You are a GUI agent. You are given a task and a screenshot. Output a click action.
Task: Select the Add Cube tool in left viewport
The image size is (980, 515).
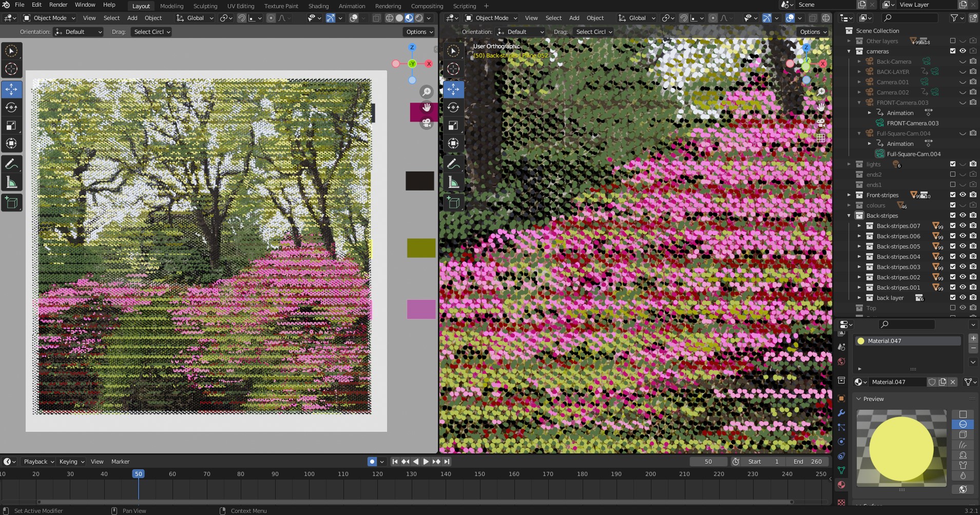pyautogui.click(x=11, y=203)
